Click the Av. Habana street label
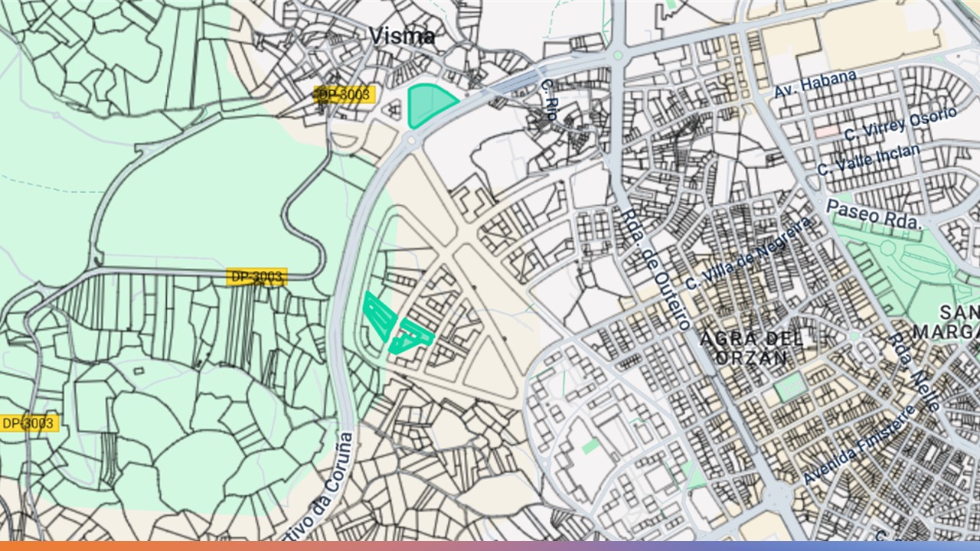This screenshot has height=551, width=980. coord(815,83)
